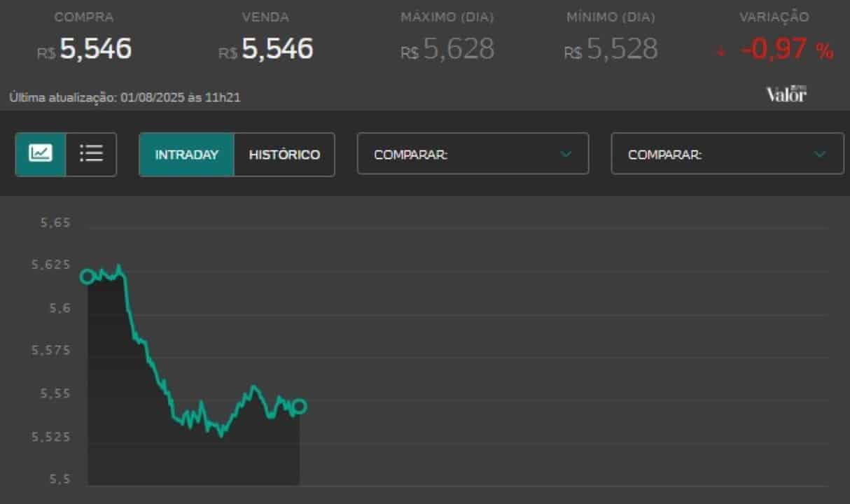Image resolution: width=850 pixels, height=504 pixels.
Task: Click the chevron arrow of first COMPARAR box
Action: coord(566,154)
